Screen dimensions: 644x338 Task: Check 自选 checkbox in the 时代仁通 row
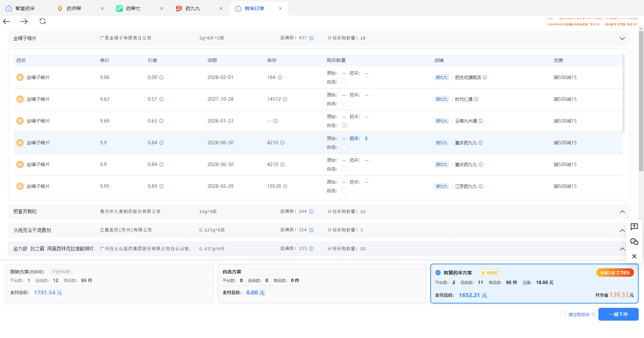(344, 104)
